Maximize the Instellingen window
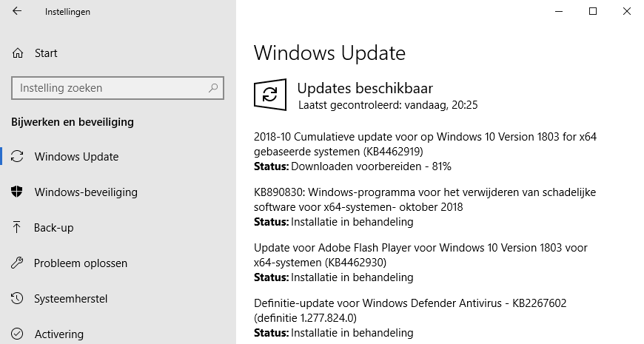644x344 pixels. click(x=592, y=11)
